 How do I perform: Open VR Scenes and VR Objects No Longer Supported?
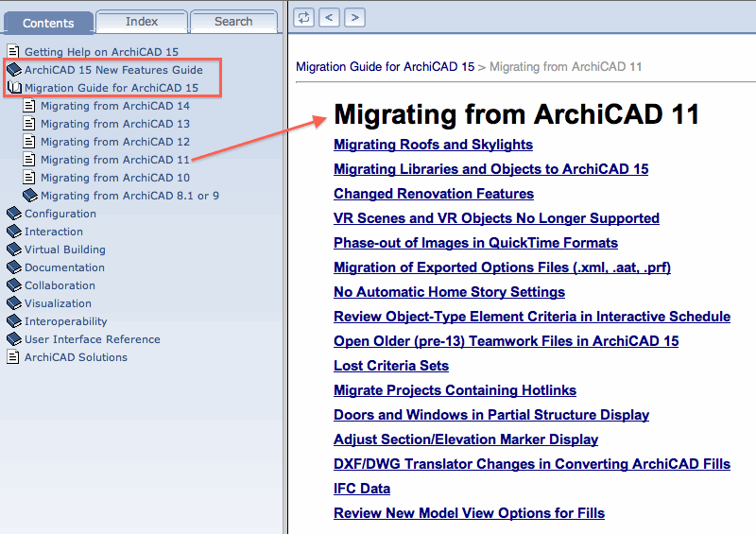point(496,218)
